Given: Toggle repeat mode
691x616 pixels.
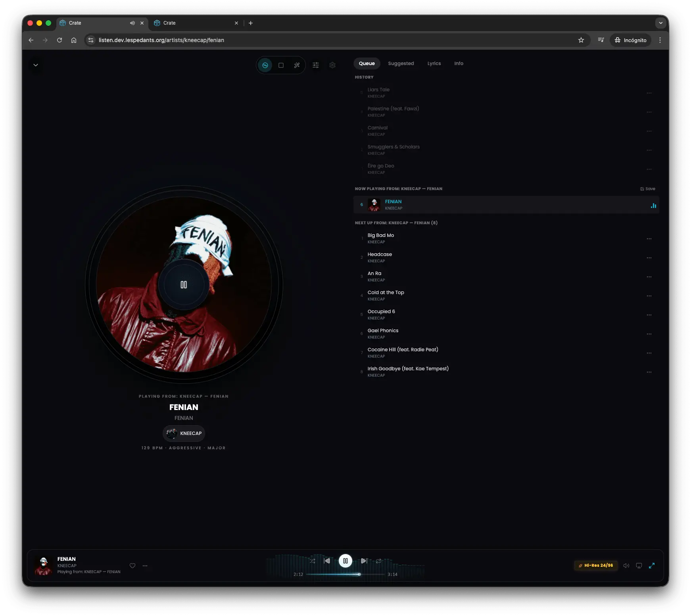Looking at the screenshot, I should pyautogui.click(x=378, y=561).
